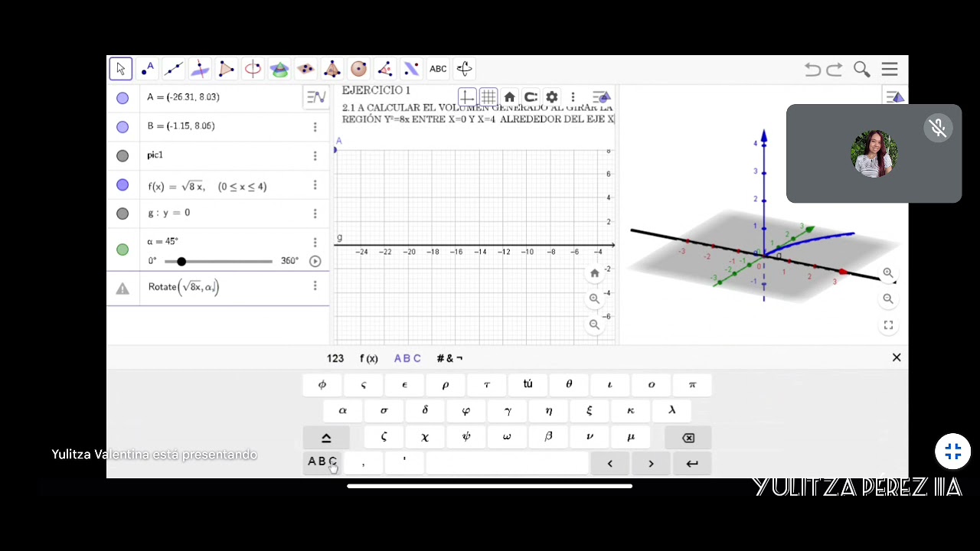Tap the enter key on keyboard
Viewport: 980px width, 551px height.
click(692, 464)
